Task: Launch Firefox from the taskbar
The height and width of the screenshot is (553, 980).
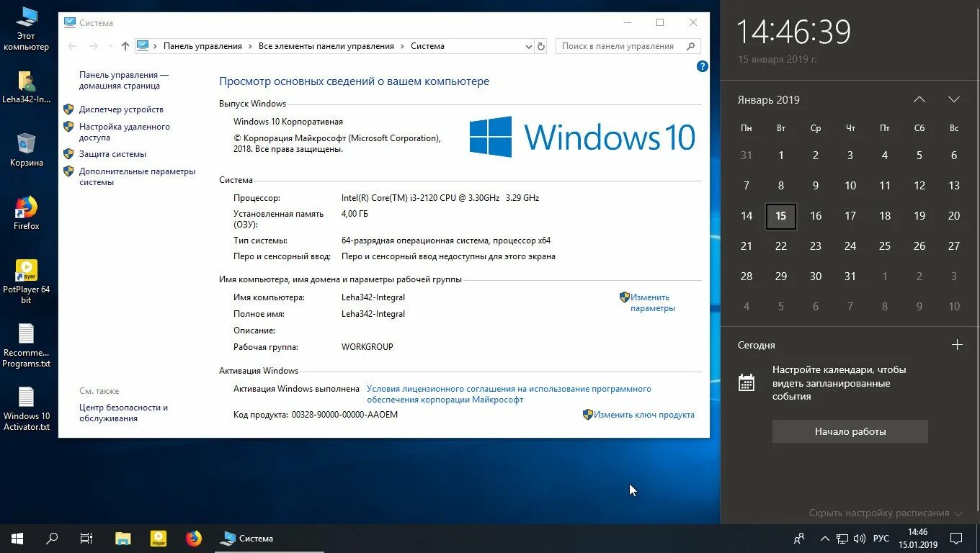Action: (194, 539)
